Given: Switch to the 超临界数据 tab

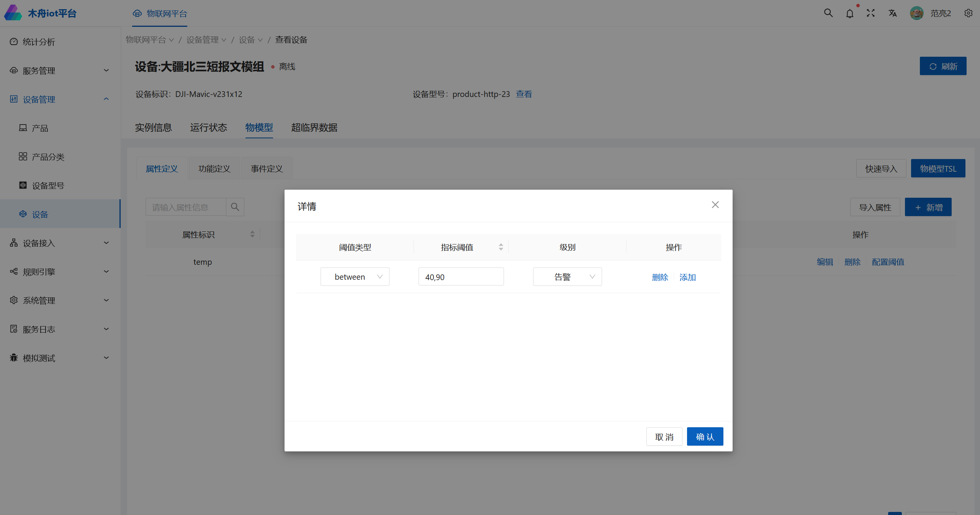Looking at the screenshot, I should click(314, 128).
